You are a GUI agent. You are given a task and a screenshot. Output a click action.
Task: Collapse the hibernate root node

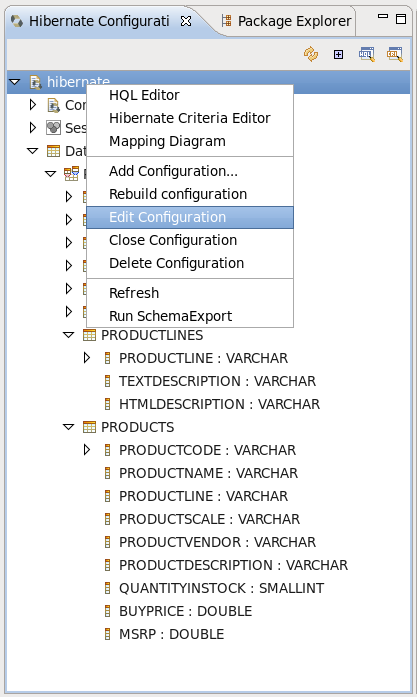click(x=15, y=82)
